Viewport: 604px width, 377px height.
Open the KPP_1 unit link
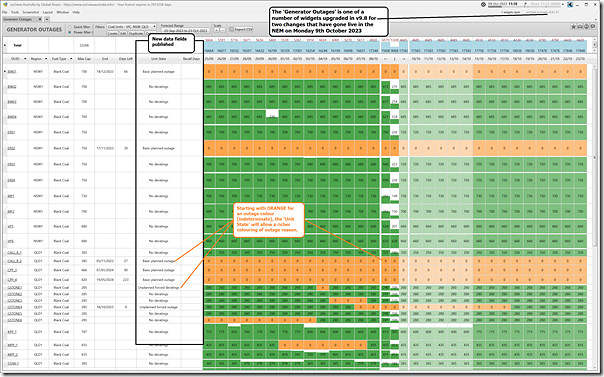12,332
